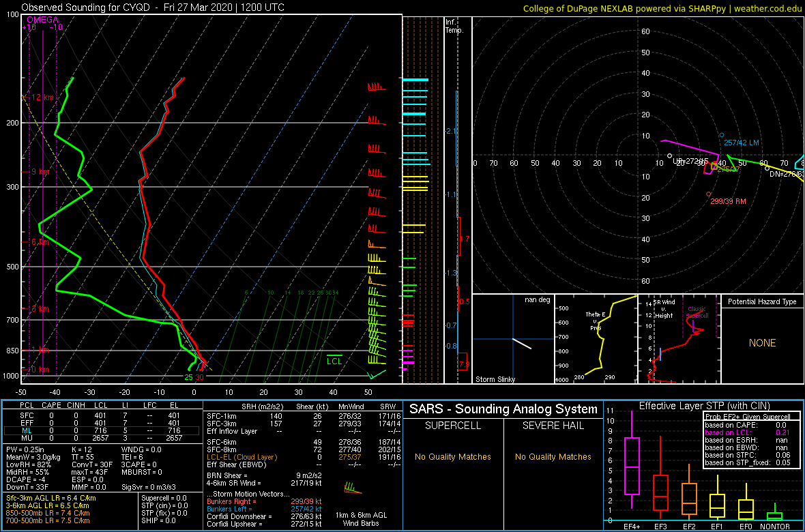Select the Storm Slinky panel label
The height and width of the screenshot is (532, 805).
tap(495, 379)
